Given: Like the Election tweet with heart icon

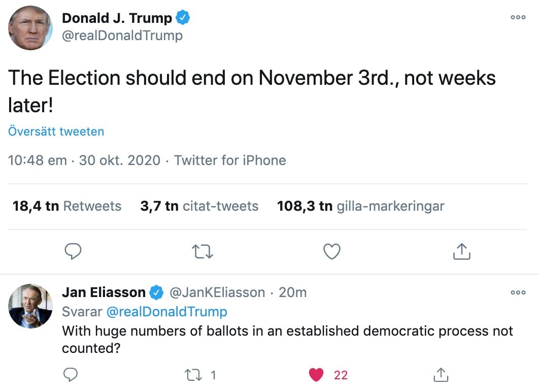Looking at the screenshot, I should (x=332, y=251).
